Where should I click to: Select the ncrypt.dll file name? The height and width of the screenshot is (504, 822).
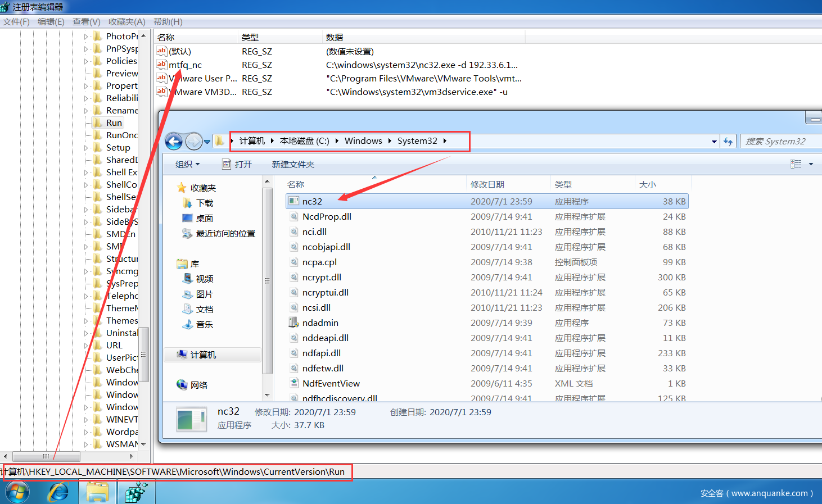(322, 277)
